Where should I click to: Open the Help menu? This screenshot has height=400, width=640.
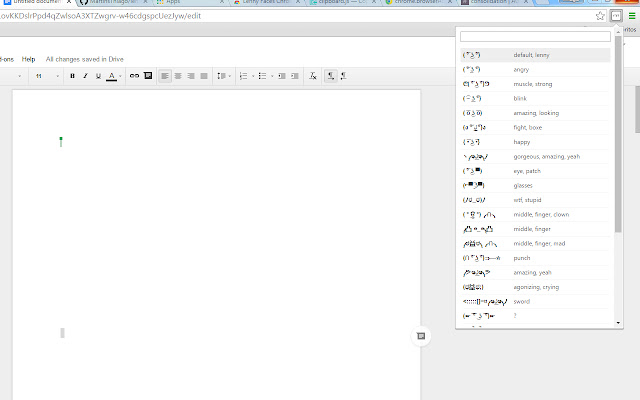click(28, 59)
